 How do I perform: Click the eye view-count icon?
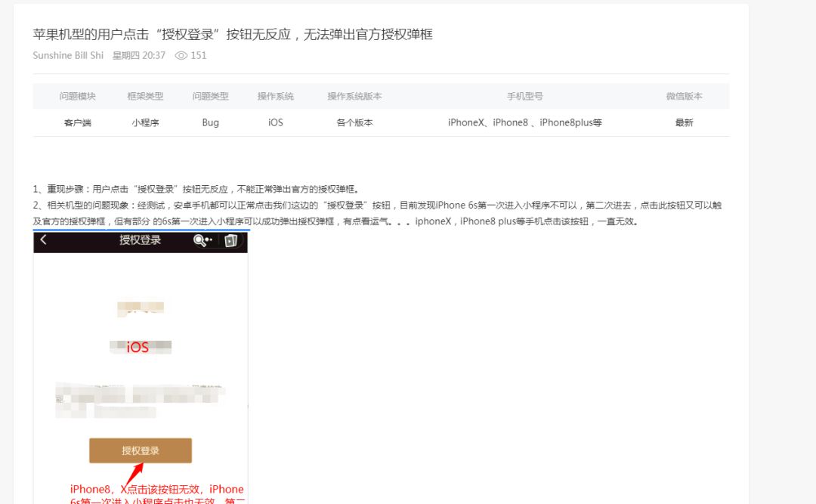pyautogui.click(x=181, y=56)
